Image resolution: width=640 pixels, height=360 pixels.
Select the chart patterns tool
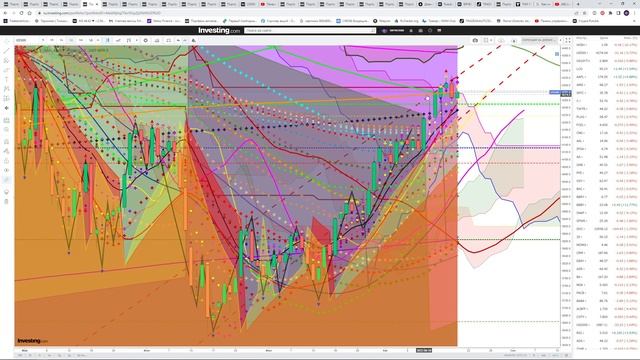pyautogui.click(x=6, y=89)
